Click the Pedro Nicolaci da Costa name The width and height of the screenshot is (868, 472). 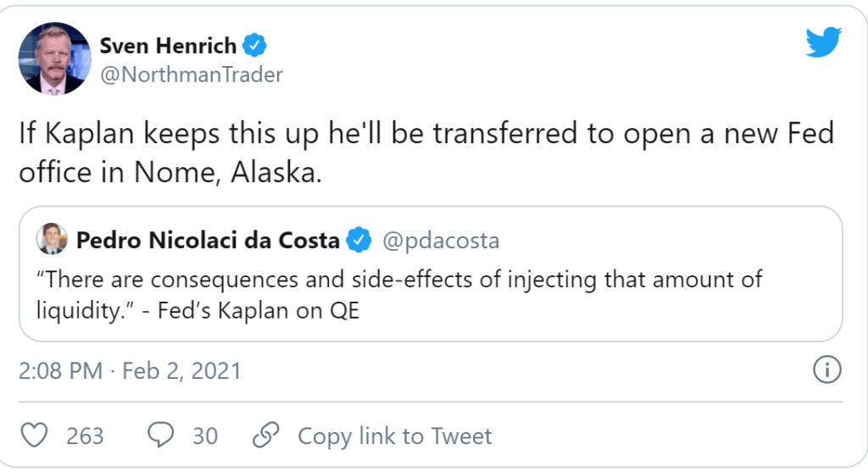coord(208,241)
